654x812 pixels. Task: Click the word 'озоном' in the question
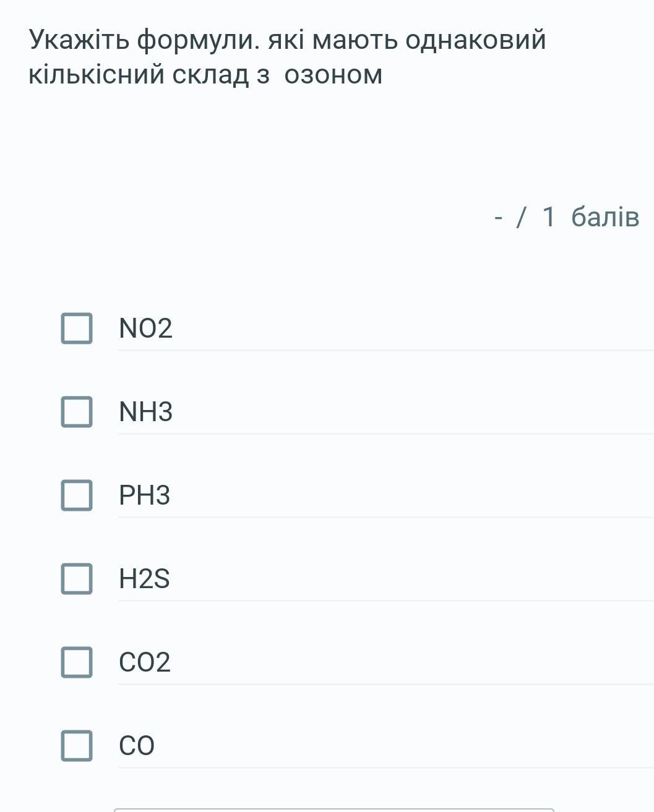point(333,75)
